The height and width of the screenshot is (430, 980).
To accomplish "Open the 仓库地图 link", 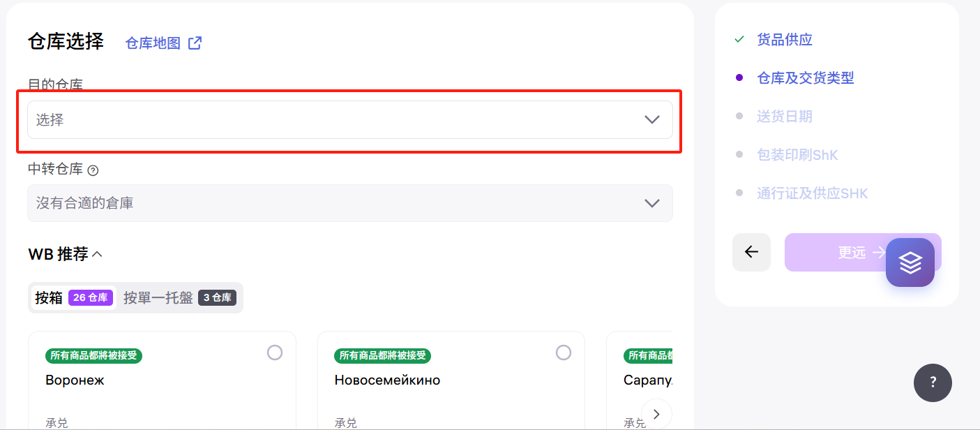I will click(155, 43).
